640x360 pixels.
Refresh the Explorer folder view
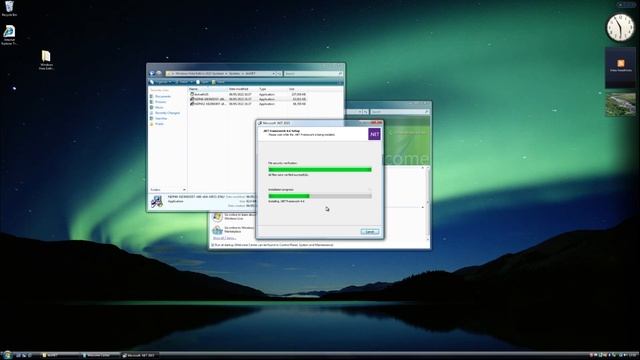coord(279,73)
